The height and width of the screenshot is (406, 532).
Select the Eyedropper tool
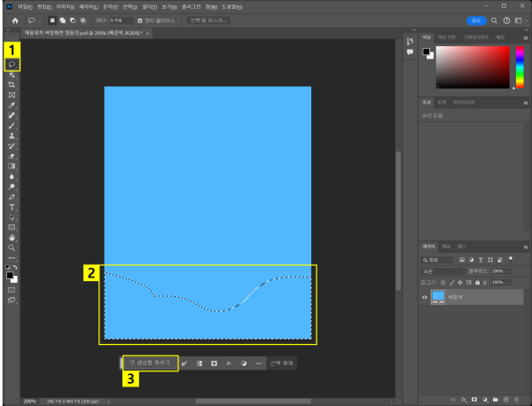[x=12, y=105]
